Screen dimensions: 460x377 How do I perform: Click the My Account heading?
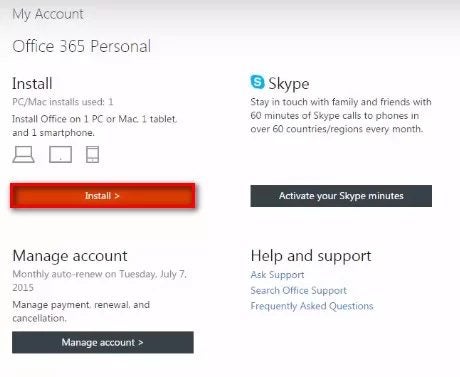point(48,14)
